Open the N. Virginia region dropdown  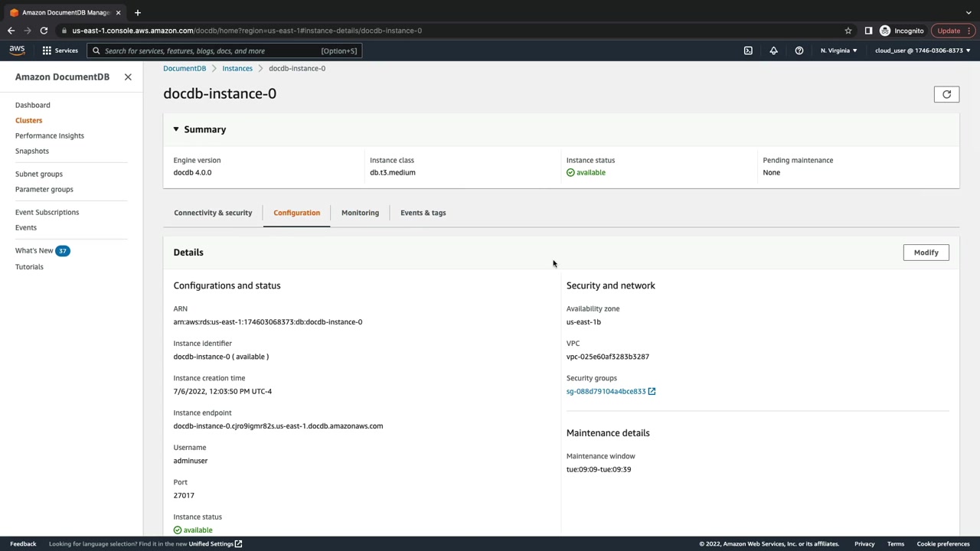coord(838,51)
